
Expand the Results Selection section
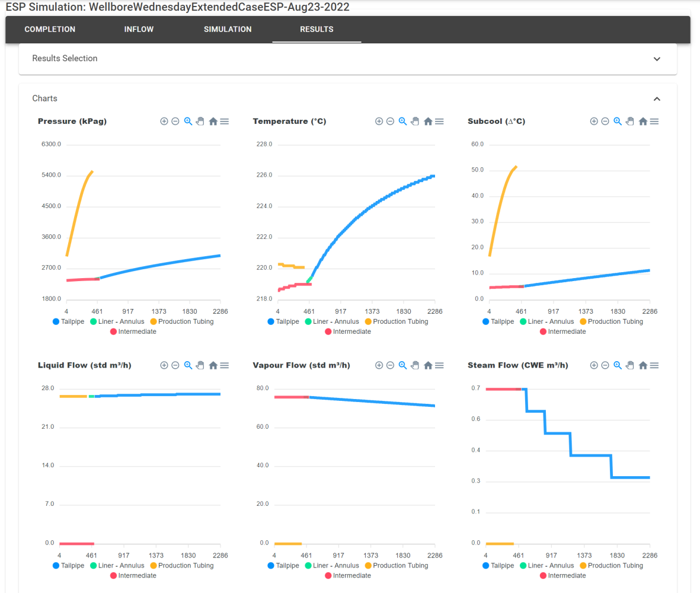click(x=657, y=59)
